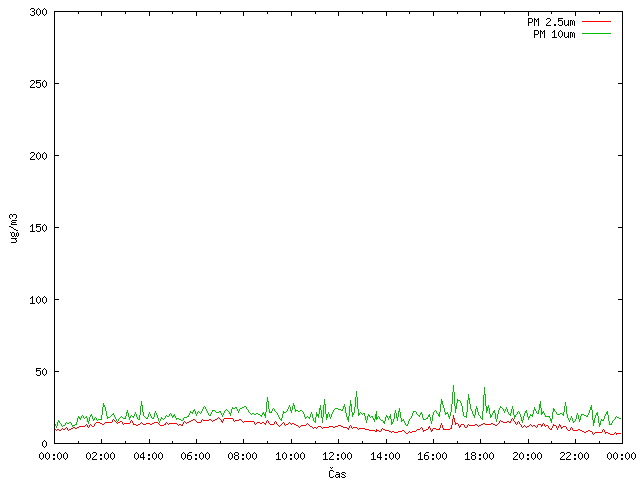Click the 20:00 time label
Image resolution: width=640 pixels, height=480 pixels.
point(527,456)
